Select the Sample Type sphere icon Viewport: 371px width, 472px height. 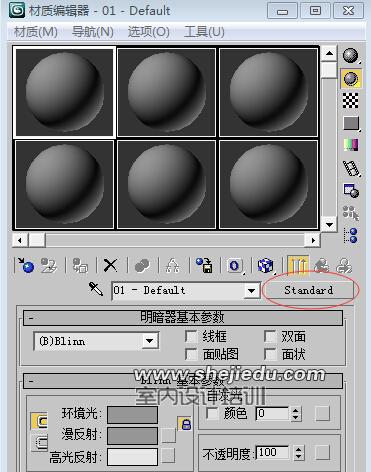pyautogui.click(x=350, y=56)
